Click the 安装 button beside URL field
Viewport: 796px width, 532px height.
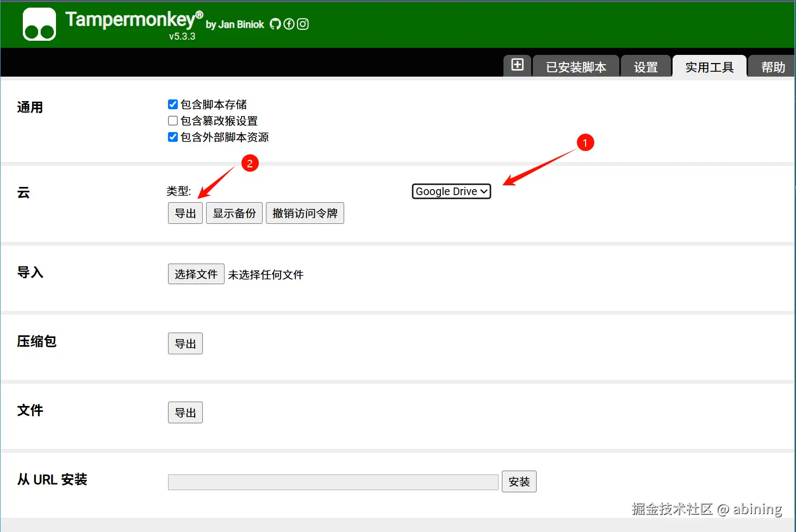tap(519, 481)
